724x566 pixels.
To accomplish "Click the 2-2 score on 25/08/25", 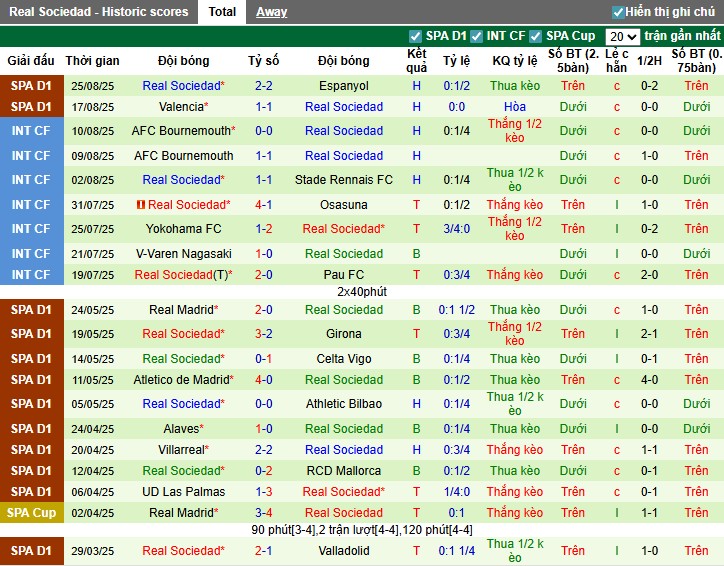I will 264,86.
